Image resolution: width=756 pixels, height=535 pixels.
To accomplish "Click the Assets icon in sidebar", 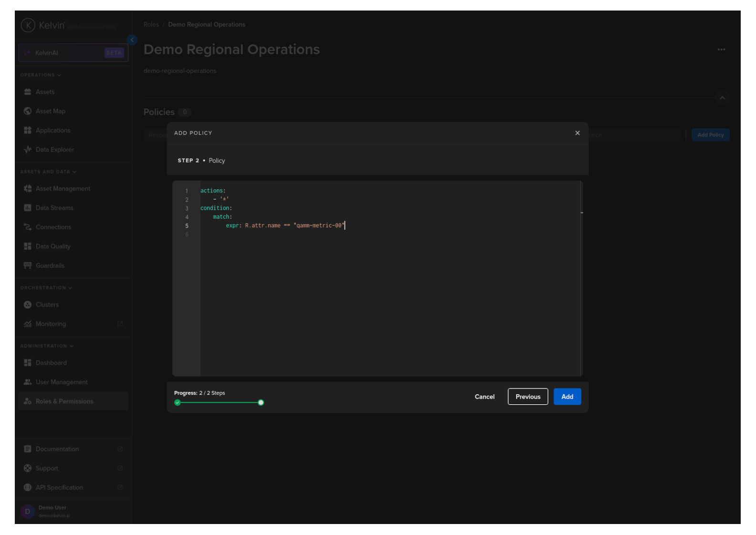I will pyautogui.click(x=28, y=92).
